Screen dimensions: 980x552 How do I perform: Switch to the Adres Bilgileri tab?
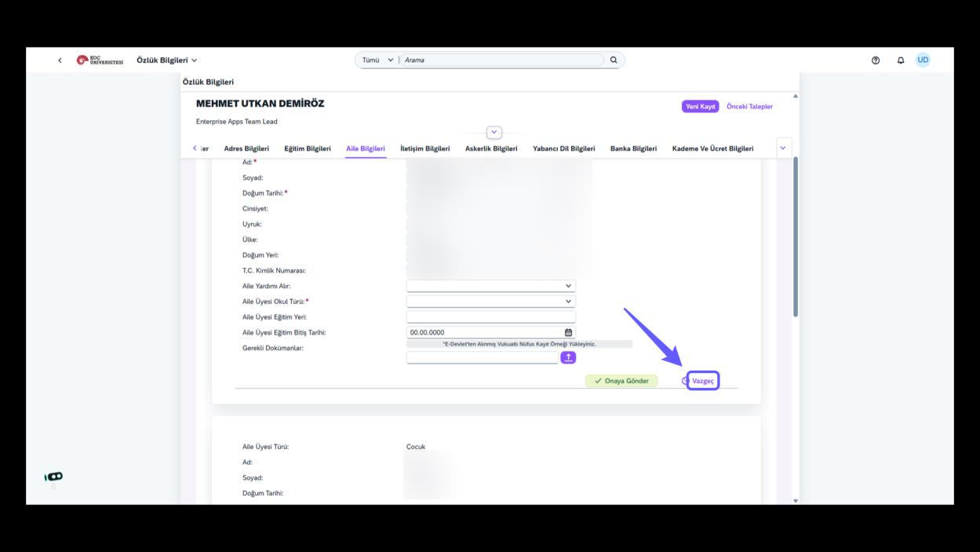[246, 148]
